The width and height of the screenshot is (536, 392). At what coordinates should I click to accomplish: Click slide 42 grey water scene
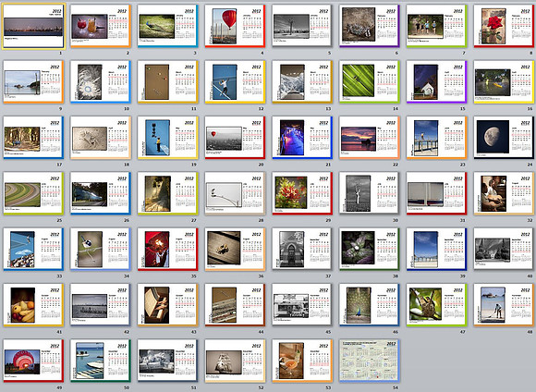[101, 305]
